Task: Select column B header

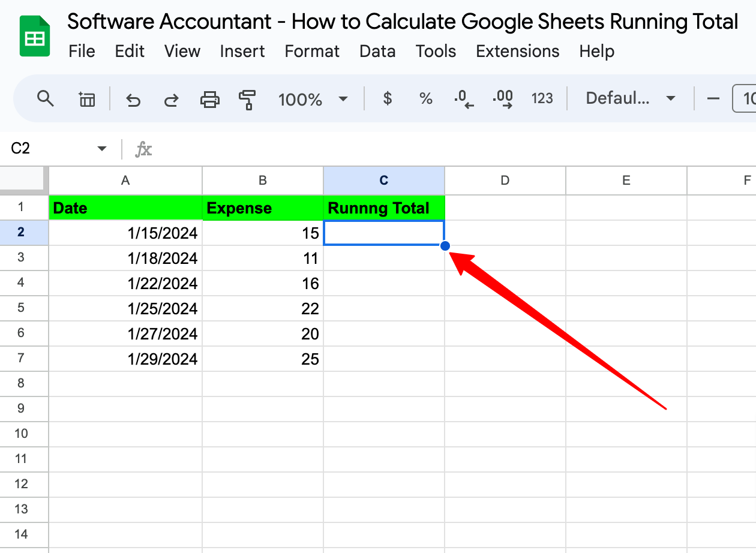Action: pyautogui.click(x=263, y=181)
